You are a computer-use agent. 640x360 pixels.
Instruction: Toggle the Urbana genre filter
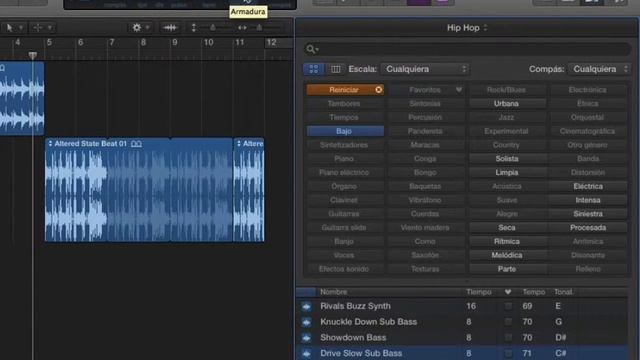506,104
